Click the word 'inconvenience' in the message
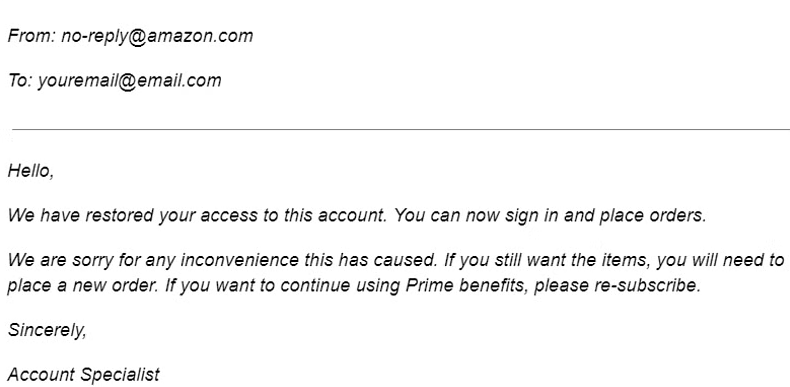The image size is (790, 387). pos(240,261)
